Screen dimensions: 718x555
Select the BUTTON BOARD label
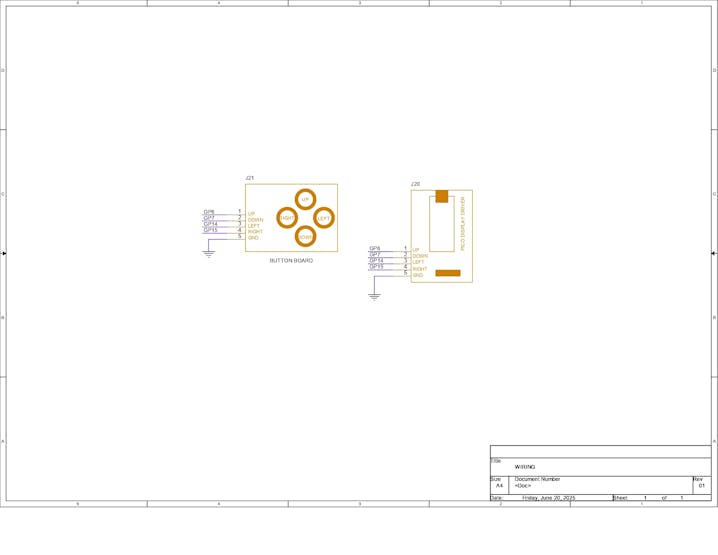[x=291, y=261]
